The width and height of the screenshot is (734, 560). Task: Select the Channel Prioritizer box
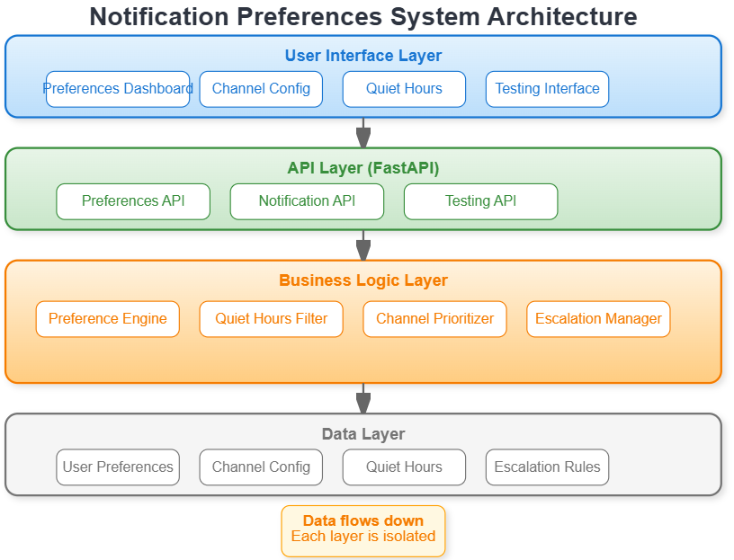(x=434, y=318)
